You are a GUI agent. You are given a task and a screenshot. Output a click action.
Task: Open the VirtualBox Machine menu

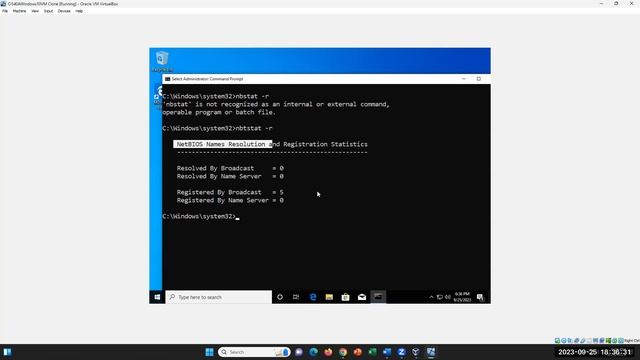(19, 11)
